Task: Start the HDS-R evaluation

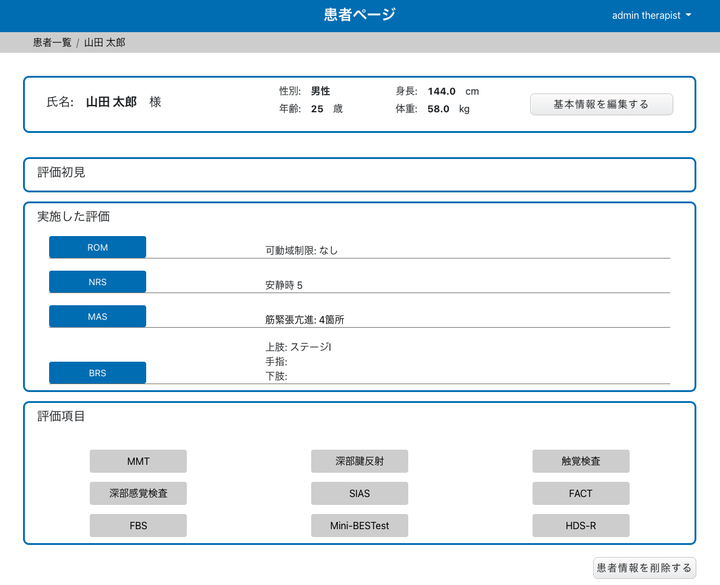Action: pyautogui.click(x=581, y=525)
